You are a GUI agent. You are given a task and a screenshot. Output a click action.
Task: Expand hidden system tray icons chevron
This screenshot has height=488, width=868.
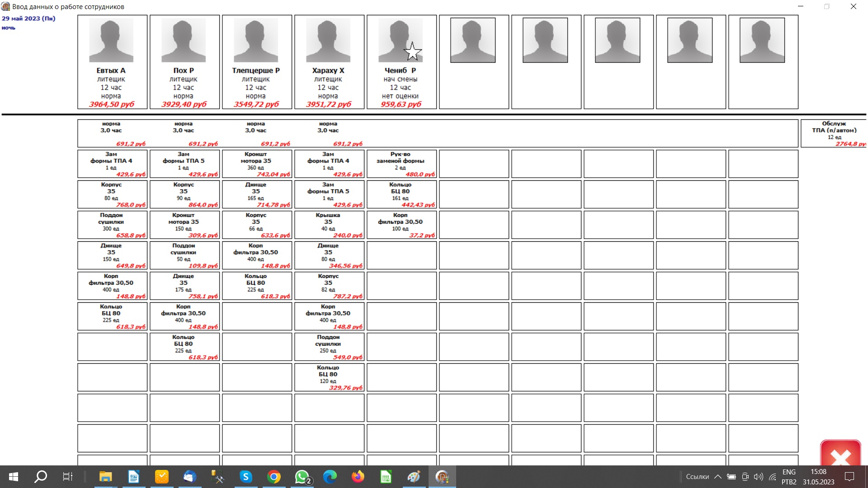[717, 477]
